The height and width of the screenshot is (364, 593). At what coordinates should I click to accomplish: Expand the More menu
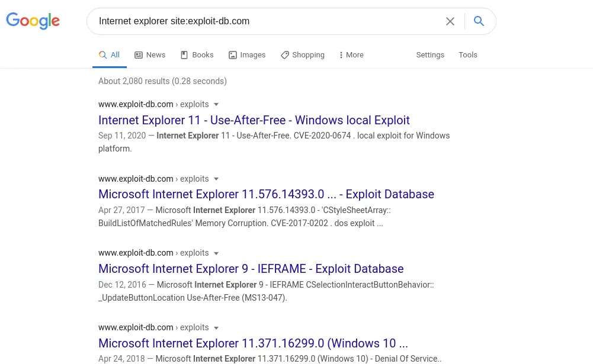pos(351,55)
